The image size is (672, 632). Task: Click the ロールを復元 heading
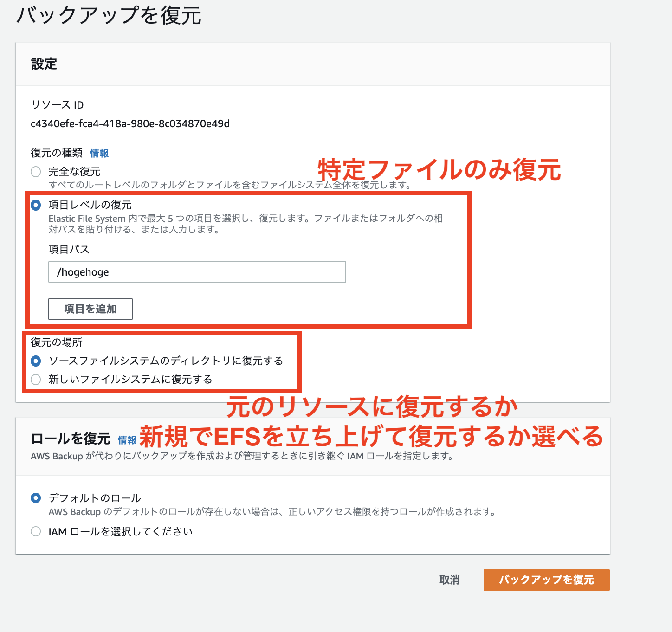(71, 439)
